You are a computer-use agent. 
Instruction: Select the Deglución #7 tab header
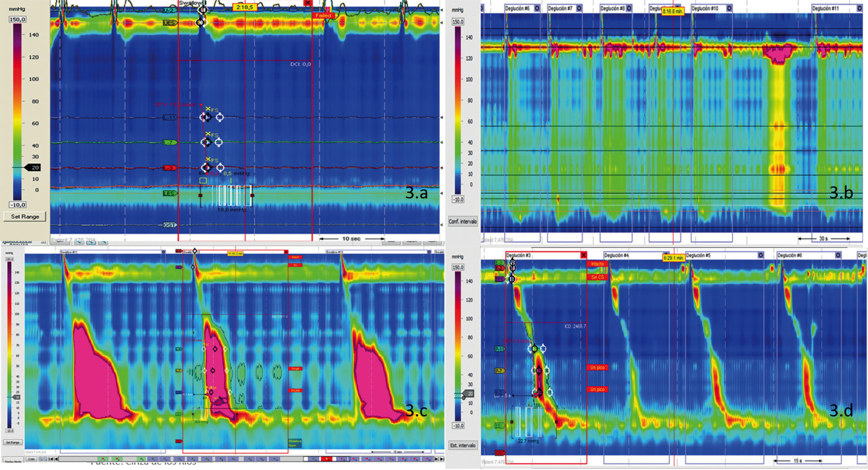(560, 8)
